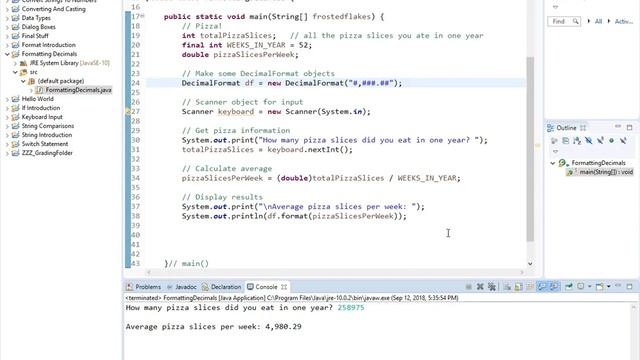
Task: Click the warning marker on line 27
Action: (x=128, y=111)
